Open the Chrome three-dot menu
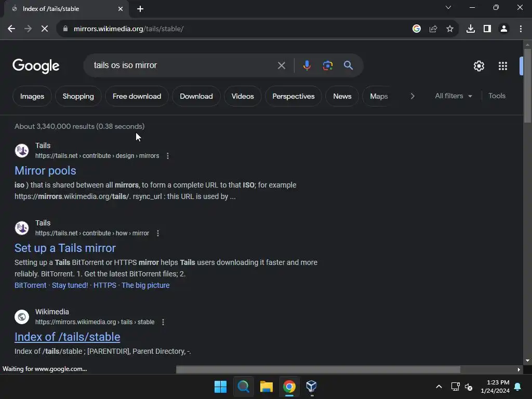This screenshot has width=532, height=399. click(x=521, y=29)
